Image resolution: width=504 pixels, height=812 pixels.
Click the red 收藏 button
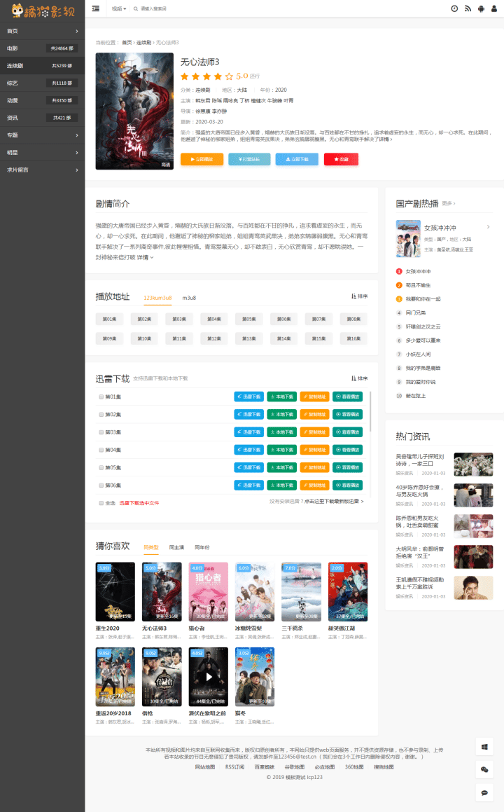click(x=341, y=159)
